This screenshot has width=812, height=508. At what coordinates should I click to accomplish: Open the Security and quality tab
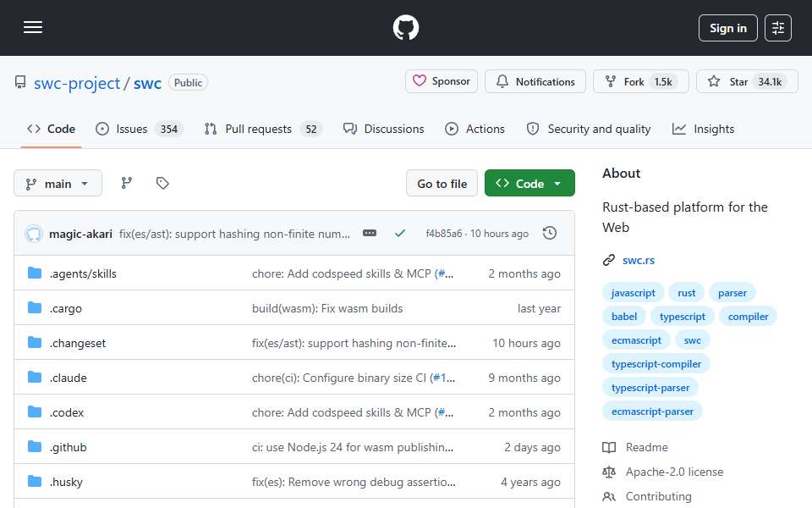coord(589,129)
